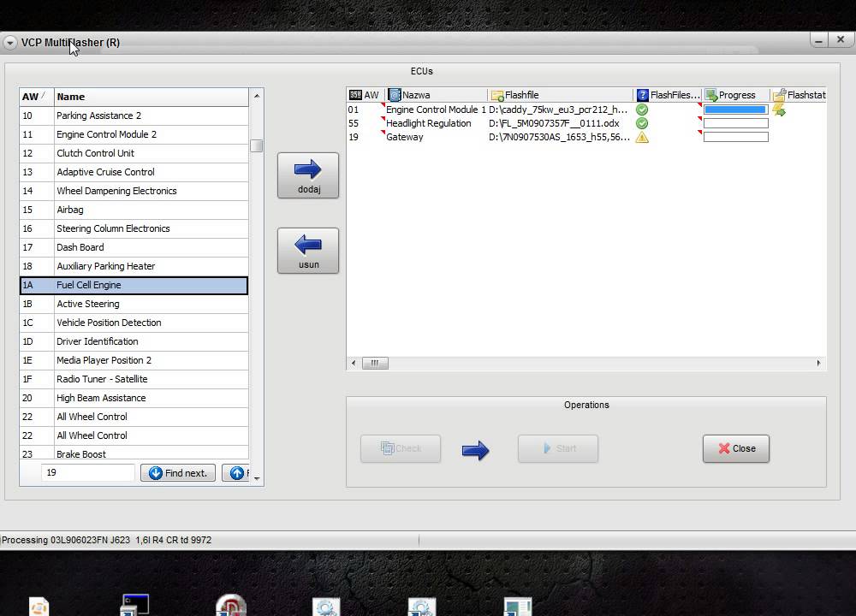Click the greyed Start button
The width and height of the screenshot is (856, 616).
click(558, 448)
